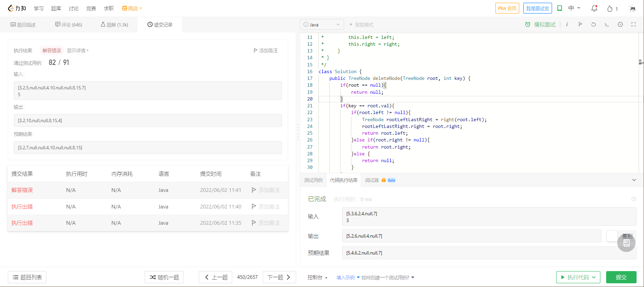The image size is (644, 287).
Task: Open the notifications bell
Action: click(594, 8)
